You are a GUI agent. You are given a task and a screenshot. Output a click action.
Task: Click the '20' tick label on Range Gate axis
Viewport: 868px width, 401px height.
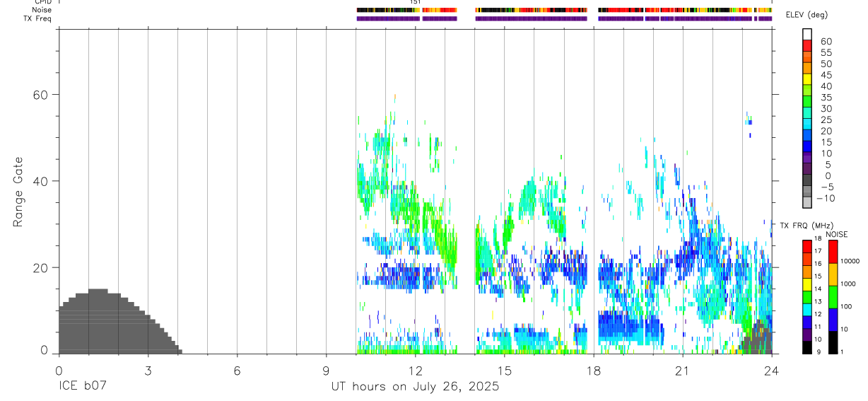[41, 267]
